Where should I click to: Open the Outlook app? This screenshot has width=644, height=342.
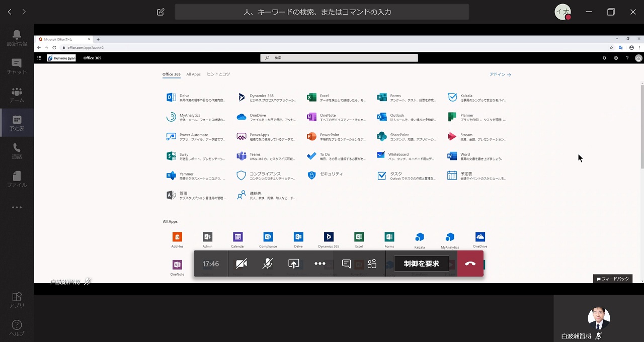(407, 117)
